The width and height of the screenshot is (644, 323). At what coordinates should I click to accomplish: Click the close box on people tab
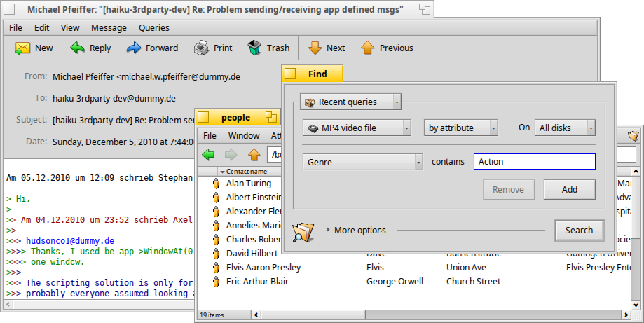point(203,118)
